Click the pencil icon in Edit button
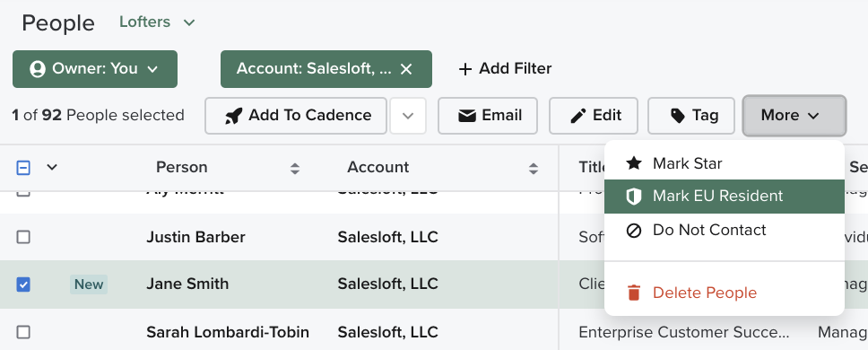 pos(578,116)
